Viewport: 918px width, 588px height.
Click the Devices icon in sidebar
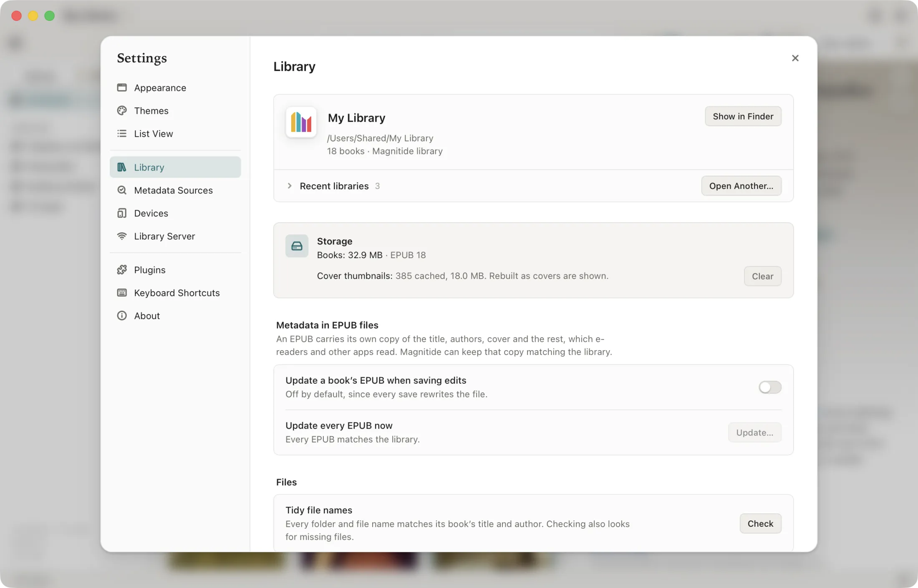click(122, 213)
